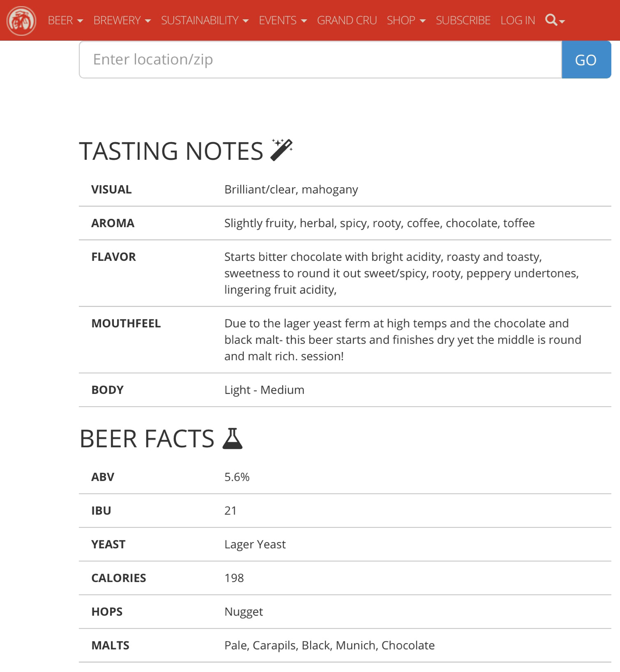Select the AROMA row description

pyautogui.click(x=379, y=223)
